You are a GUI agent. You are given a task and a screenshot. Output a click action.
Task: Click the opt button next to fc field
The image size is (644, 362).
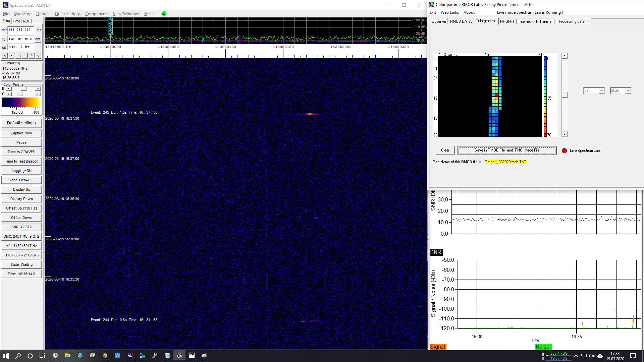coord(38,39)
